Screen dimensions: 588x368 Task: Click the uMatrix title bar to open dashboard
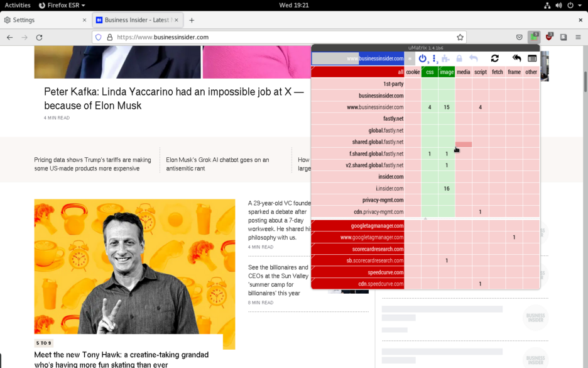coord(426,48)
